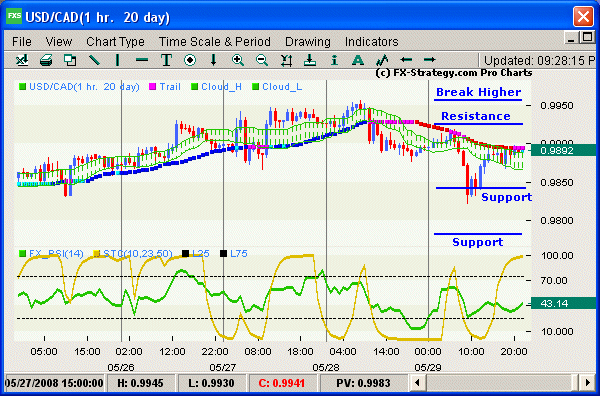The width and height of the screenshot is (600, 396).
Task: Click the 05/28 date label
Action: pos(326,367)
